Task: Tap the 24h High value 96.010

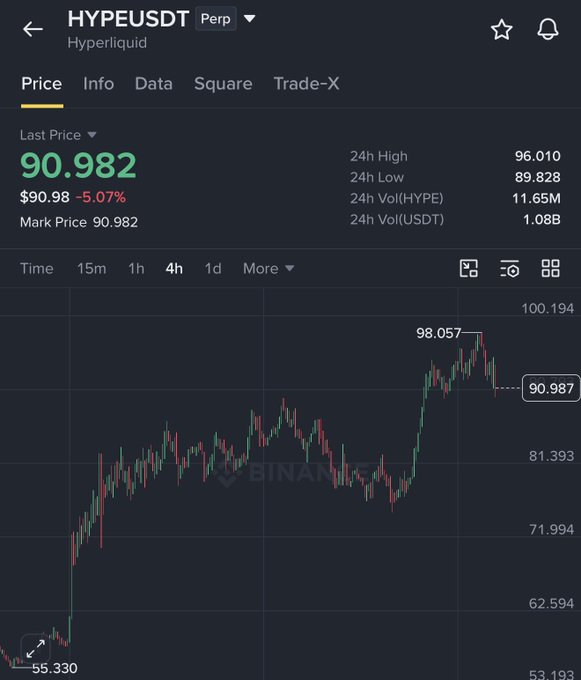Action: 538,156
